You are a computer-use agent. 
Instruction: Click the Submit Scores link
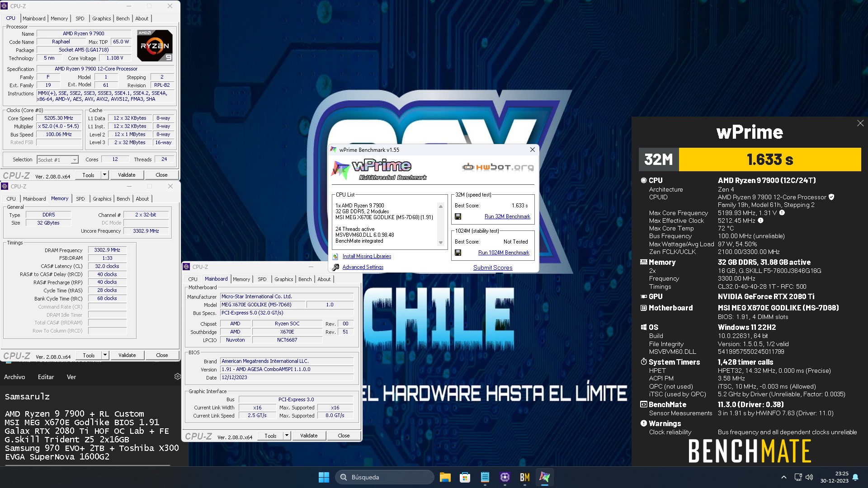click(x=493, y=267)
